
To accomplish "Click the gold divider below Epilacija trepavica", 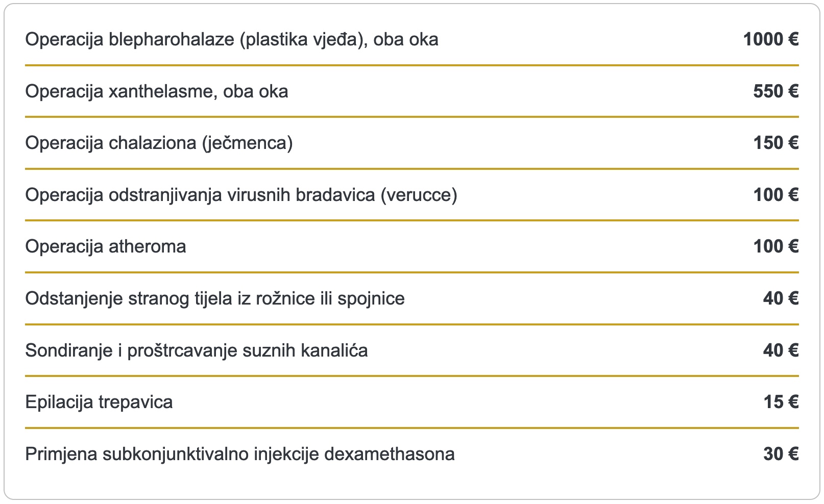I will [411, 428].
